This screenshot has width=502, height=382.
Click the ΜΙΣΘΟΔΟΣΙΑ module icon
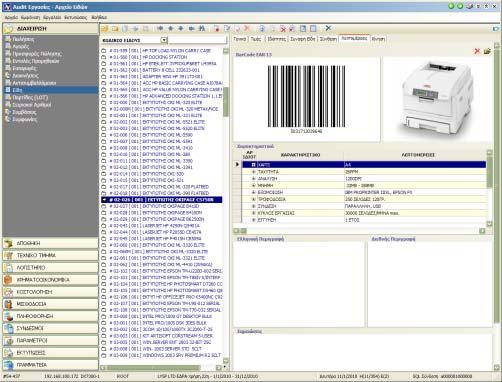click(x=8, y=304)
